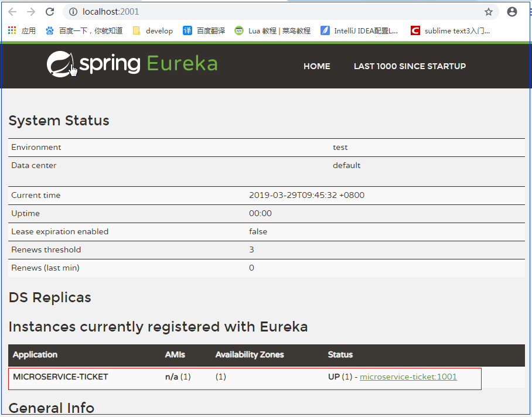
Task: Click the n/a (1) AMIs cell
Action: click(x=178, y=377)
